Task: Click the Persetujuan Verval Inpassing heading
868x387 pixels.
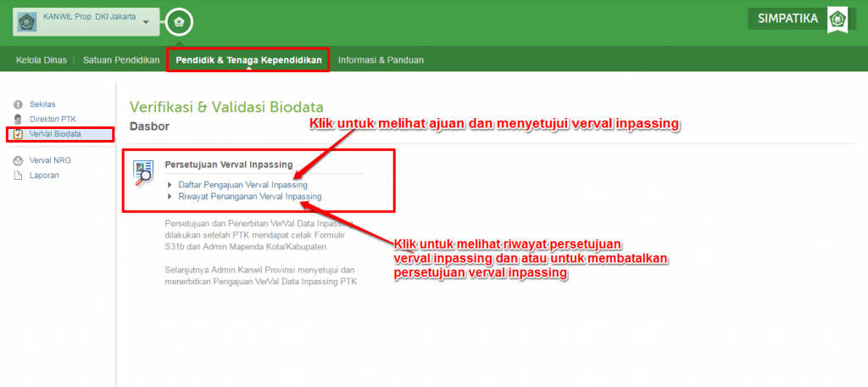Action: (x=229, y=165)
